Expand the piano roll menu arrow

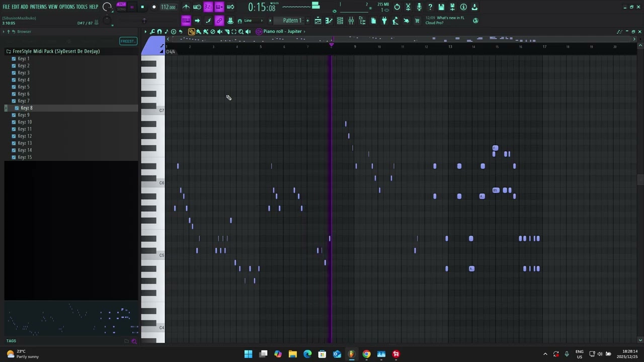tap(145, 32)
